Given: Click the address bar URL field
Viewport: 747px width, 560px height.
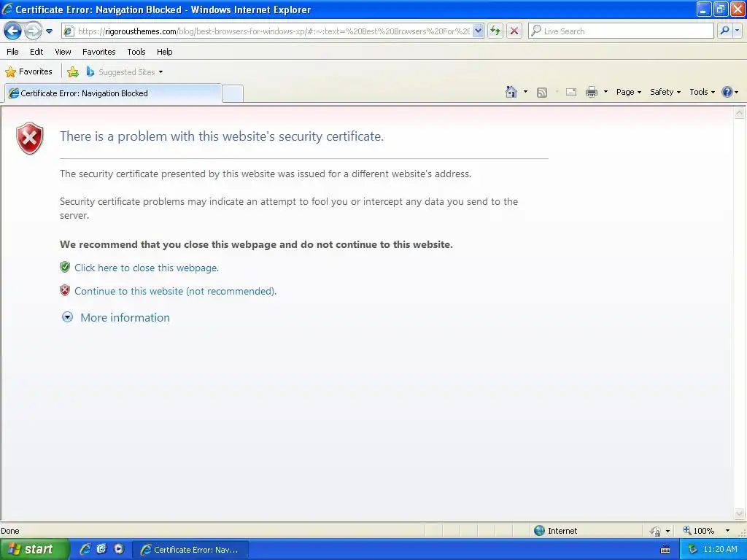Looking at the screenshot, I should [274, 31].
